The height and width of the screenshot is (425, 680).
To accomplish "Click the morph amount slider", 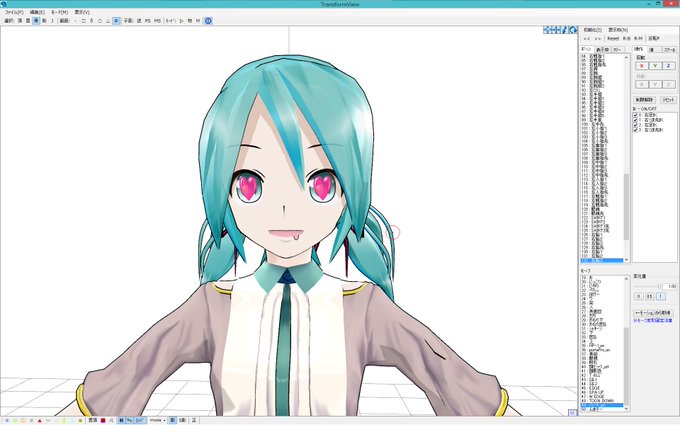I will pos(647,286).
